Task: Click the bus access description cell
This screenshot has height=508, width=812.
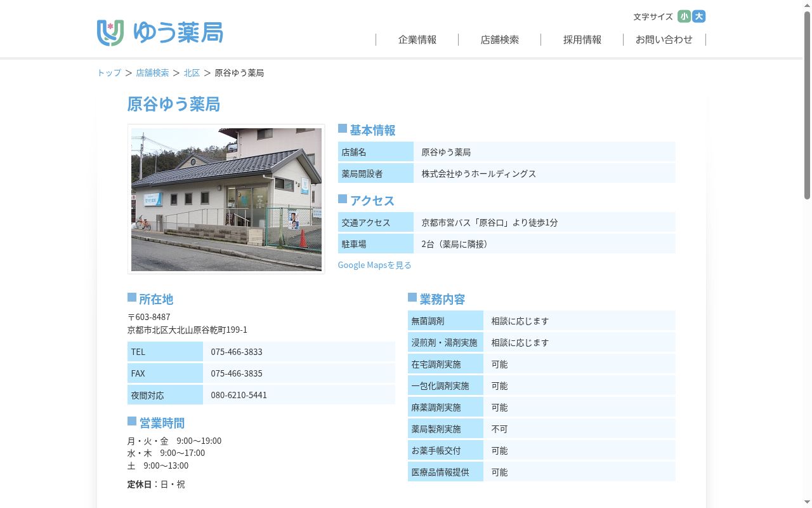Action: point(545,222)
